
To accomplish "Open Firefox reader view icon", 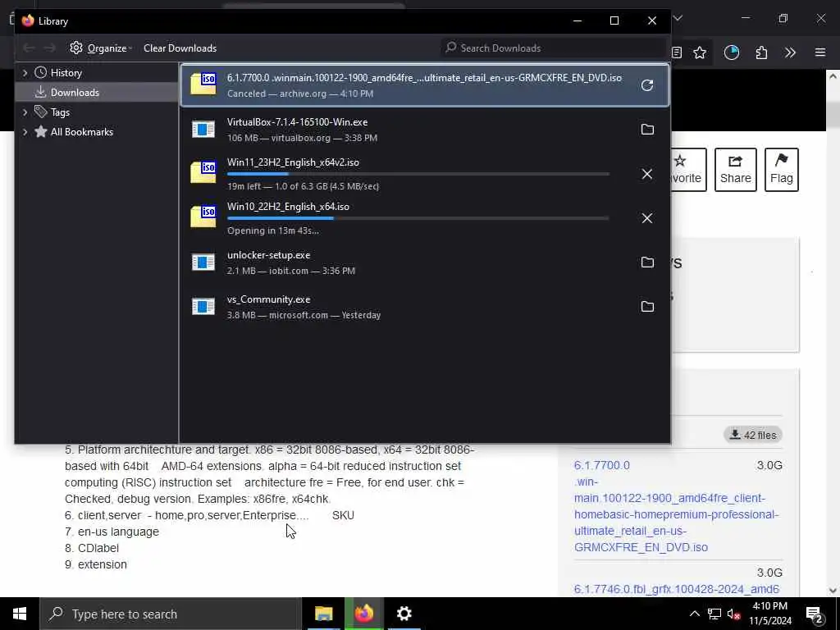I will pyautogui.click(x=677, y=52).
